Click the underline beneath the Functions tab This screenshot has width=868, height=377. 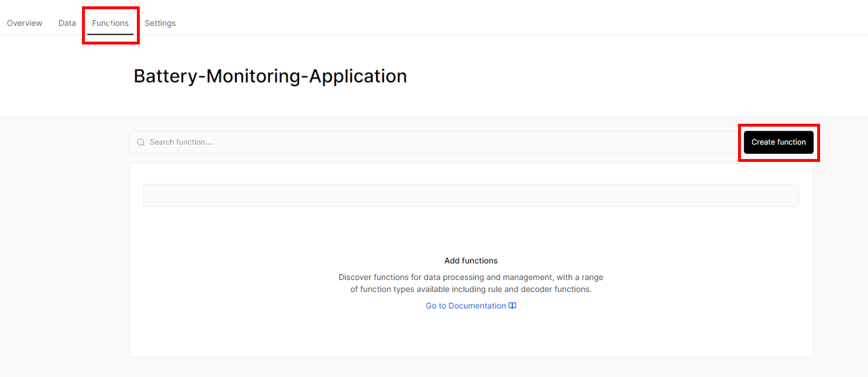[x=110, y=34]
